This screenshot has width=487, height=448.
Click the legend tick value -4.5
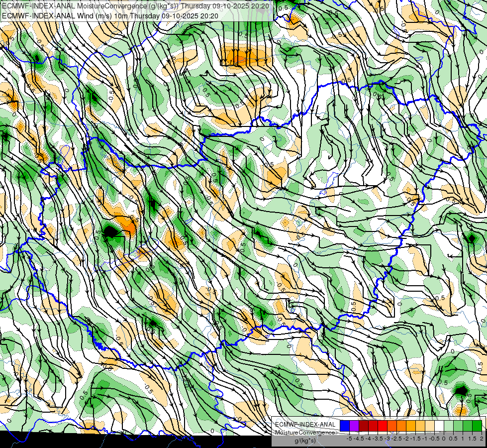click(359, 439)
